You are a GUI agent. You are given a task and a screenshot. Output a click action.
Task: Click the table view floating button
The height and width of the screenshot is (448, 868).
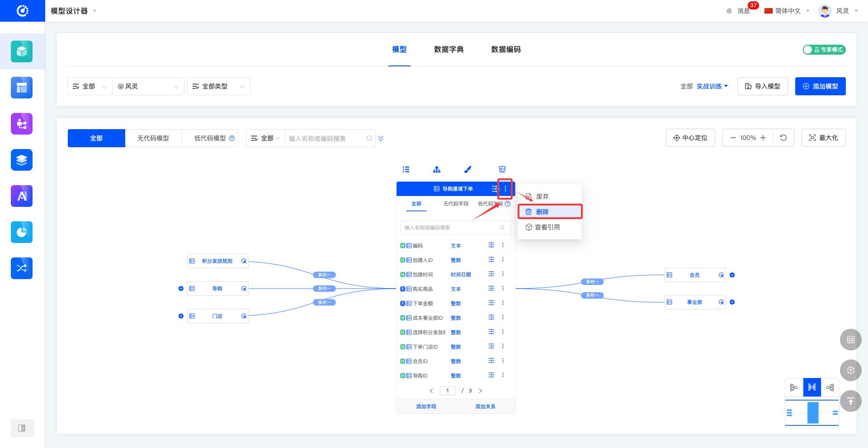click(x=851, y=340)
